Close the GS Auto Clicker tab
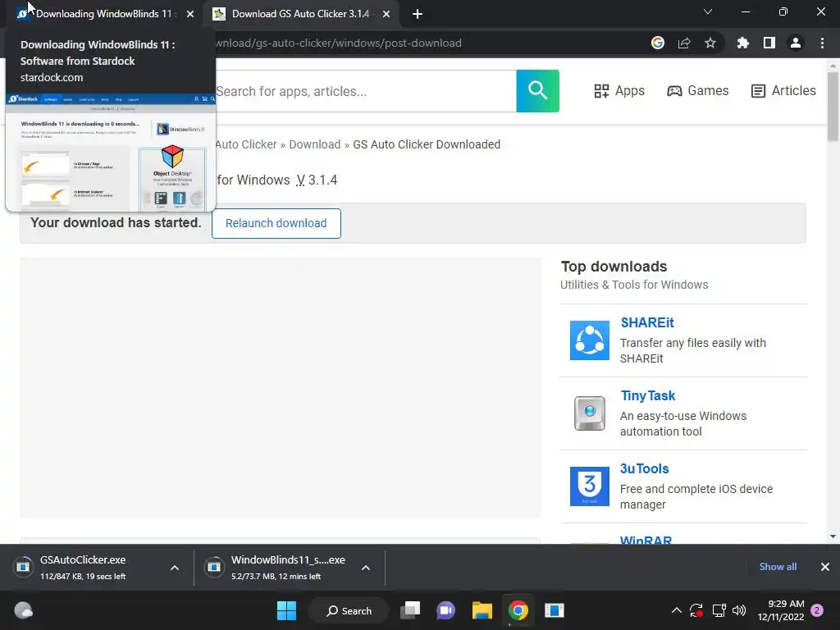The image size is (840, 630). tap(386, 14)
